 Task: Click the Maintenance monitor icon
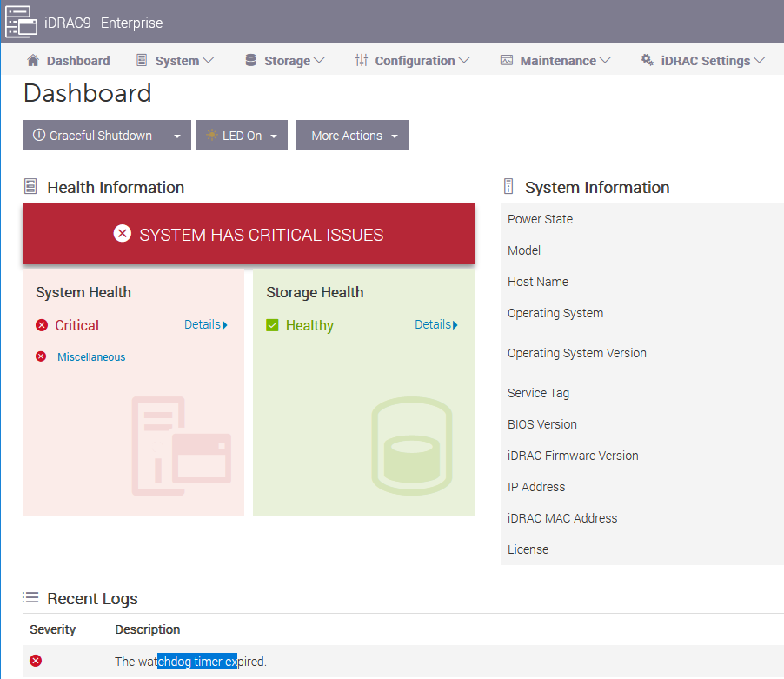click(507, 61)
